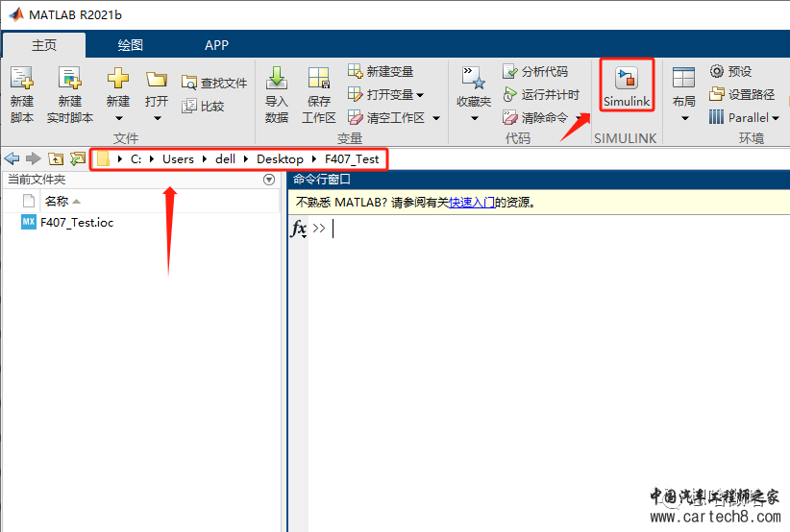790x532 pixels.
Task: Click Run and Time (运行并计时)
Action: 541,95
